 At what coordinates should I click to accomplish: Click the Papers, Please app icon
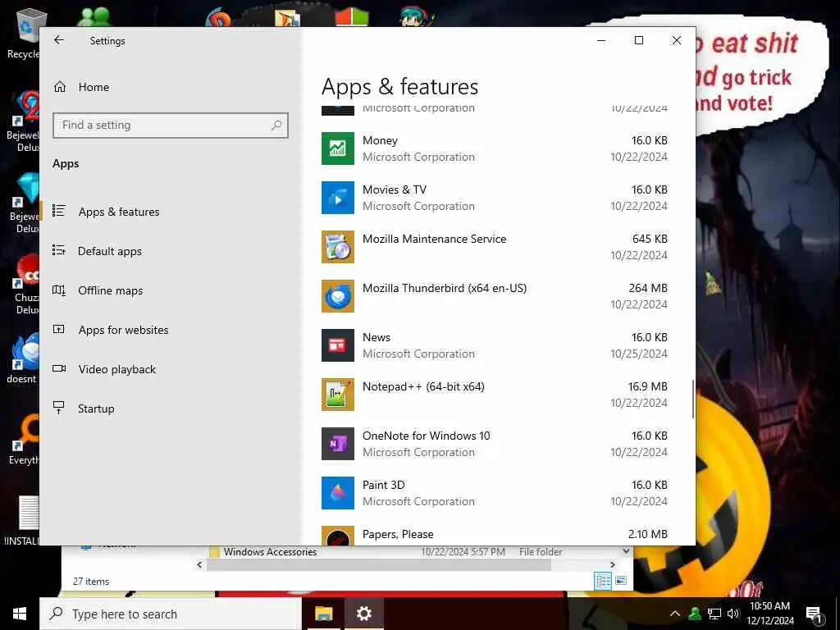coord(337,536)
